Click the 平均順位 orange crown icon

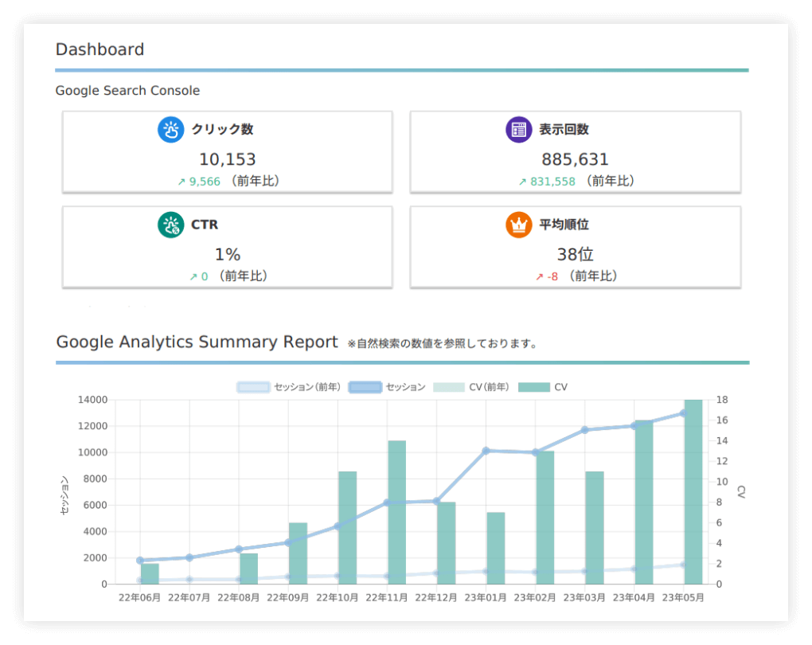518,225
